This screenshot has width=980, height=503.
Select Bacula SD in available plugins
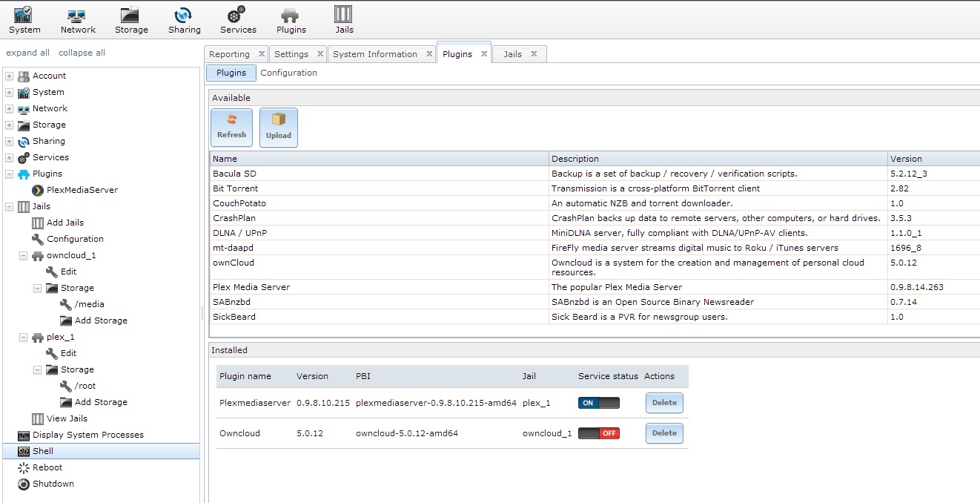point(595,174)
